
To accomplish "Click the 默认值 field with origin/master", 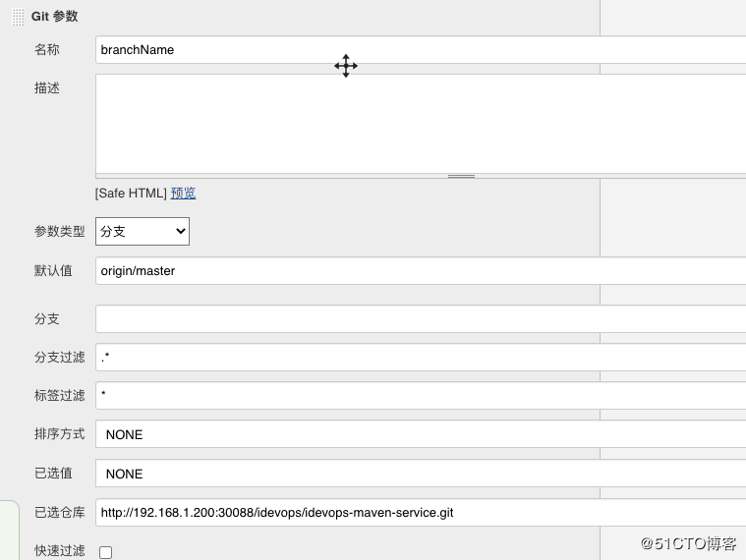I will coord(421,271).
